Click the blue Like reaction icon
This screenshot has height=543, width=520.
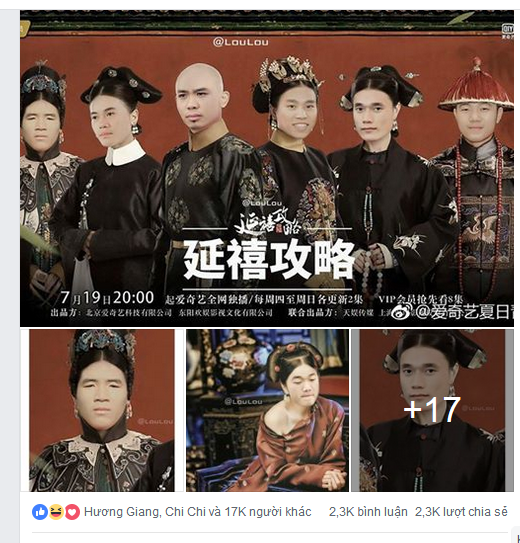pyautogui.click(x=39, y=512)
